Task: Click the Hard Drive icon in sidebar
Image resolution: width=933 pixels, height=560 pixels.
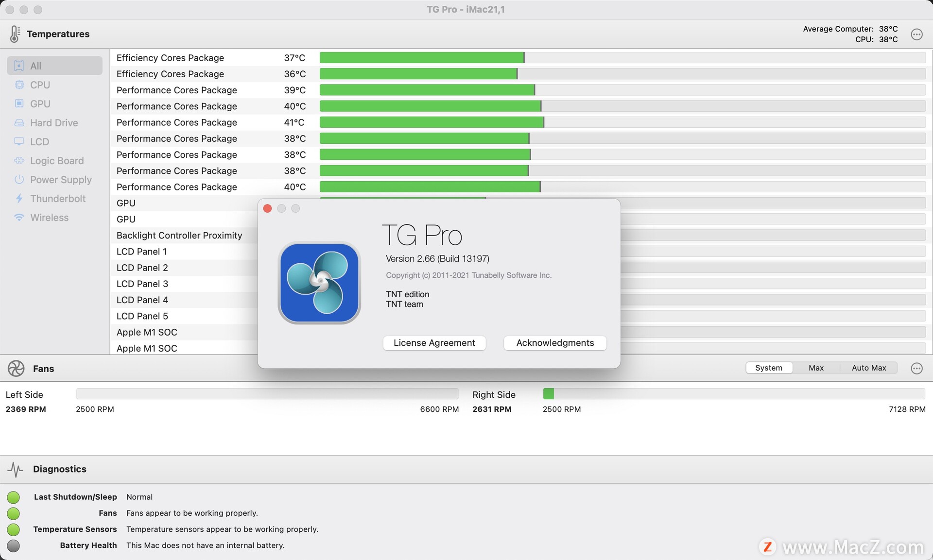Action: coord(19,122)
